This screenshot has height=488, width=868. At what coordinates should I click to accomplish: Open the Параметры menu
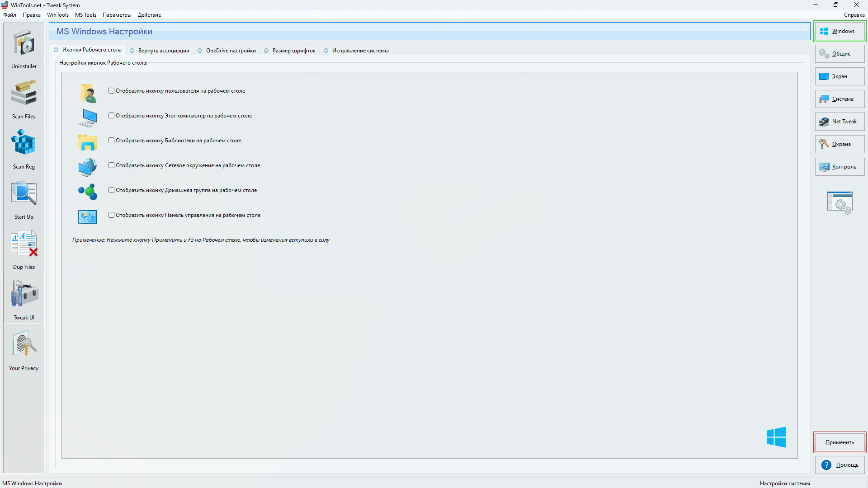click(117, 15)
